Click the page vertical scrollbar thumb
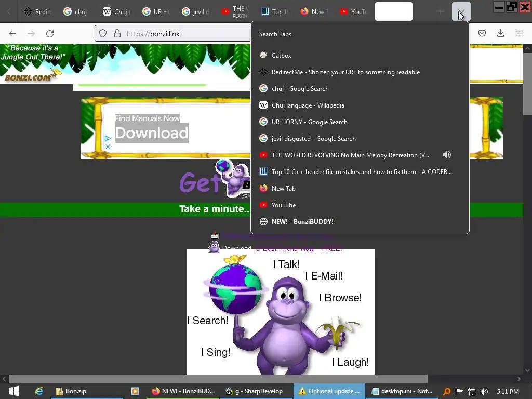 coord(527,83)
